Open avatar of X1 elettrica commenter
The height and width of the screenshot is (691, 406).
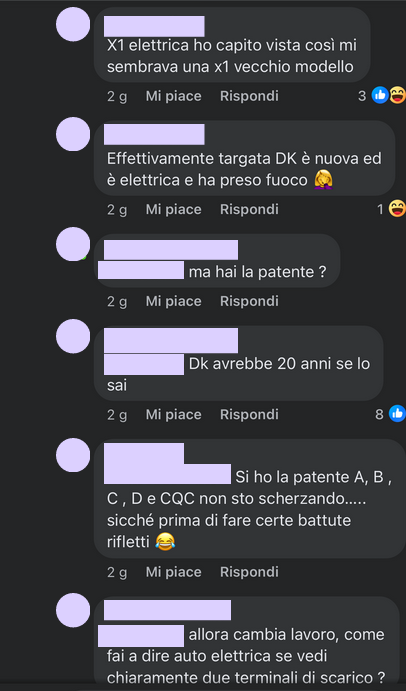click(x=73, y=24)
